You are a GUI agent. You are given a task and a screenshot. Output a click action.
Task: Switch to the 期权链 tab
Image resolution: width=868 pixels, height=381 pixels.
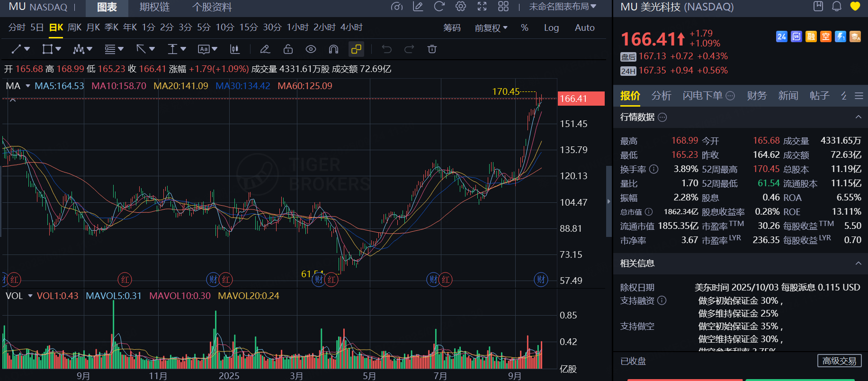(154, 7)
